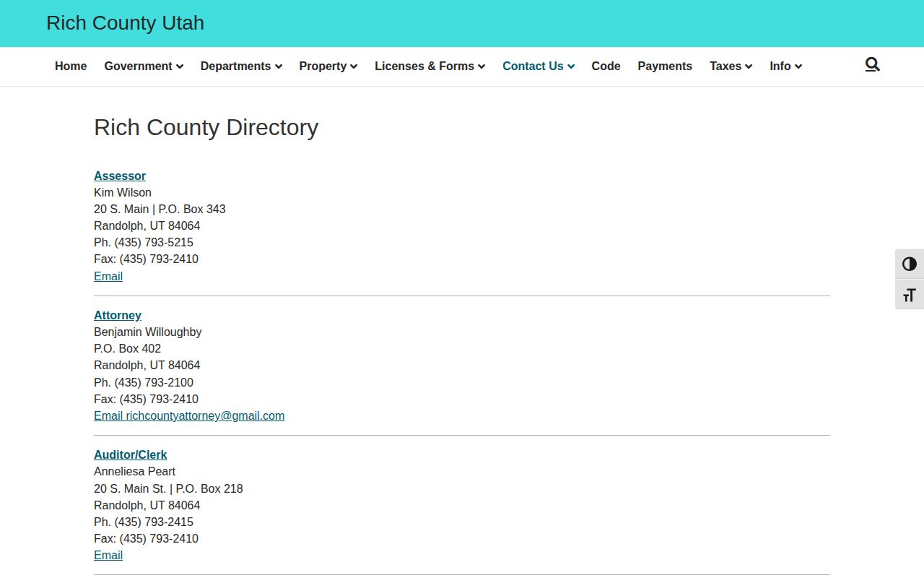
Task: Expand the Government menu chevron
Action: (x=180, y=66)
